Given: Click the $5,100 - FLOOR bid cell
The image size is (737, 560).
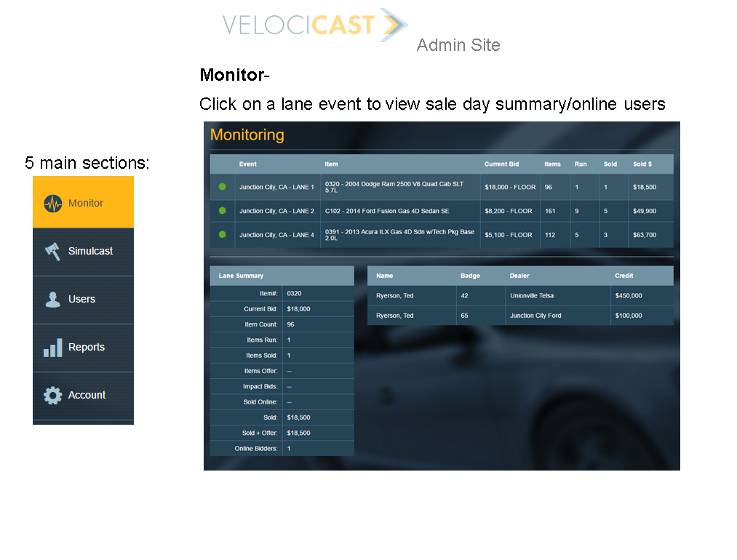Looking at the screenshot, I should click(508, 235).
